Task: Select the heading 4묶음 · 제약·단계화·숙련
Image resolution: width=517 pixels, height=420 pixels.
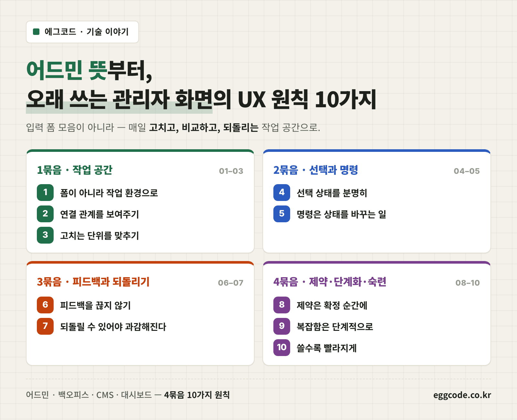Action: (x=330, y=282)
